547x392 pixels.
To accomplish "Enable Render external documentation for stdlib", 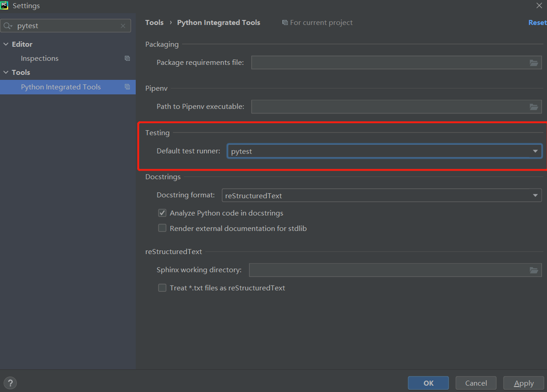I will [x=162, y=228].
